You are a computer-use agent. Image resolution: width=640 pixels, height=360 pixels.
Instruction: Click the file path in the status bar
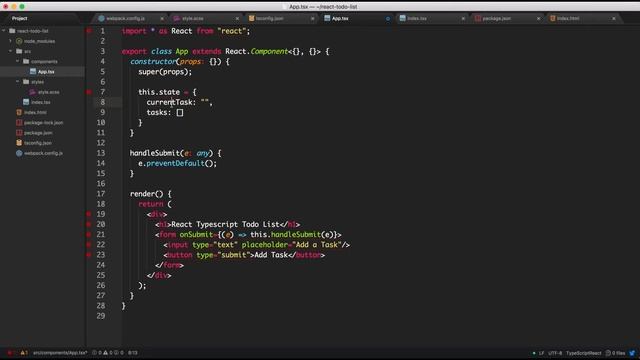tap(60, 353)
